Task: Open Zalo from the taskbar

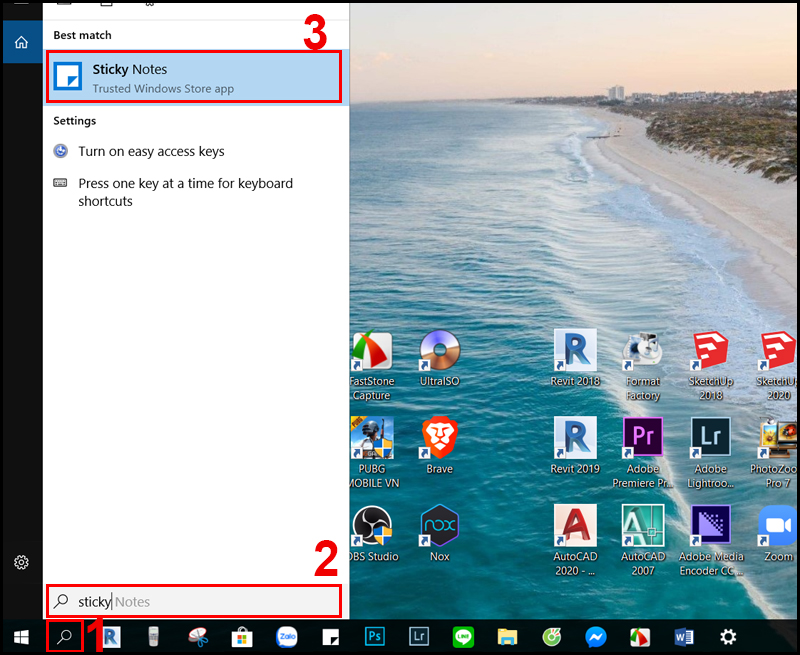Action: (287, 637)
